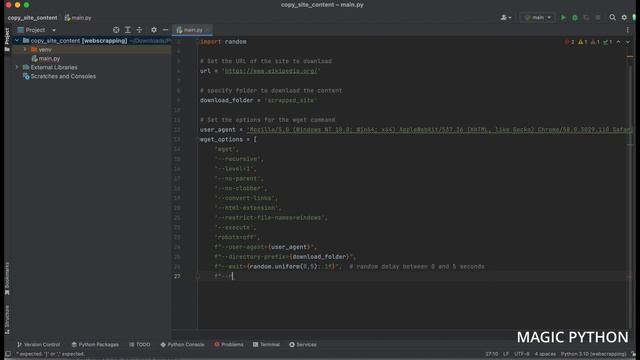Go to previous highlighted error arrow

click(x=618, y=42)
